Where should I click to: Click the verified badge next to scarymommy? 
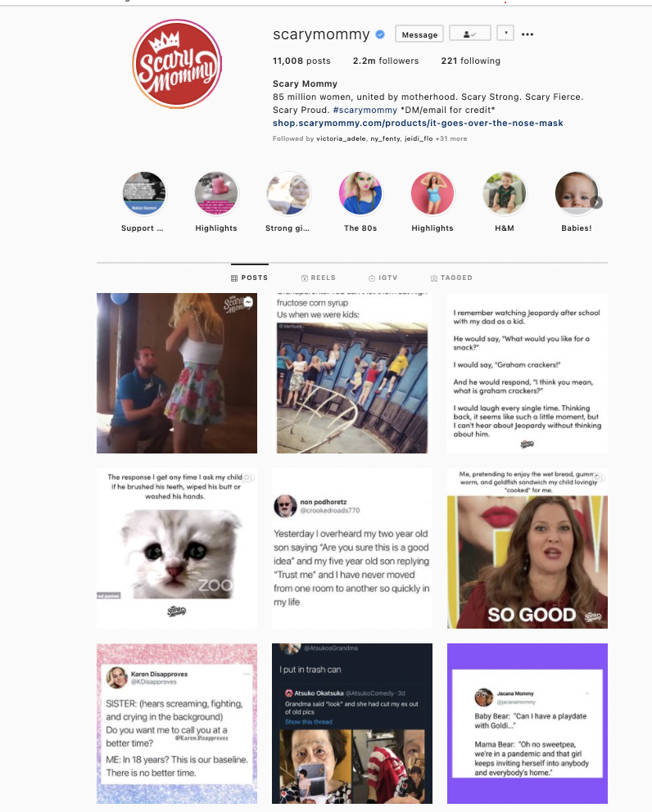point(380,34)
